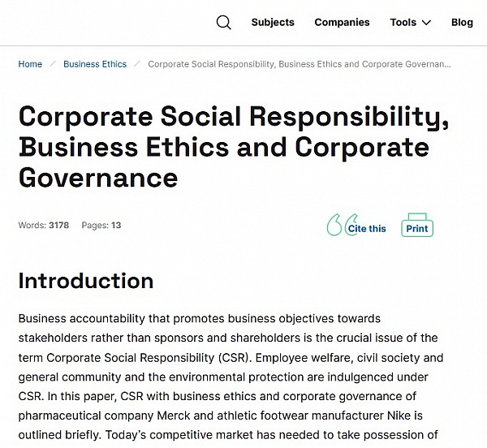Open the search magnifier icon
487x448 pixels.
pos(224,23)
